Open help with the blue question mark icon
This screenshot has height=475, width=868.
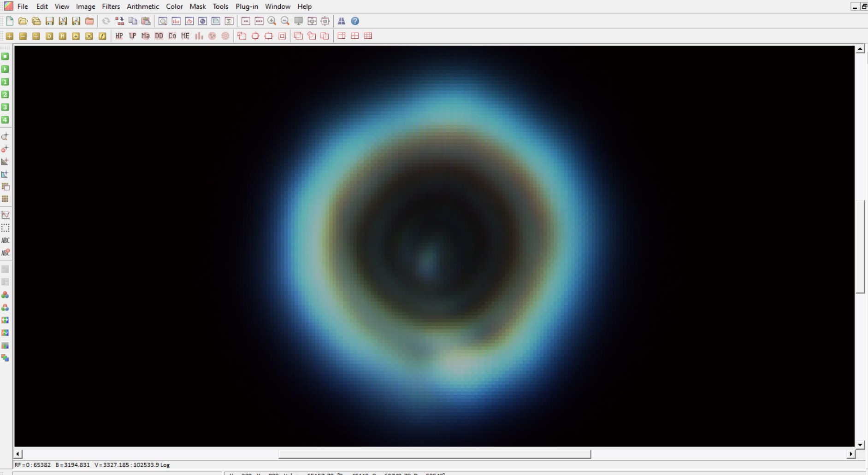[x=355, y=21]
